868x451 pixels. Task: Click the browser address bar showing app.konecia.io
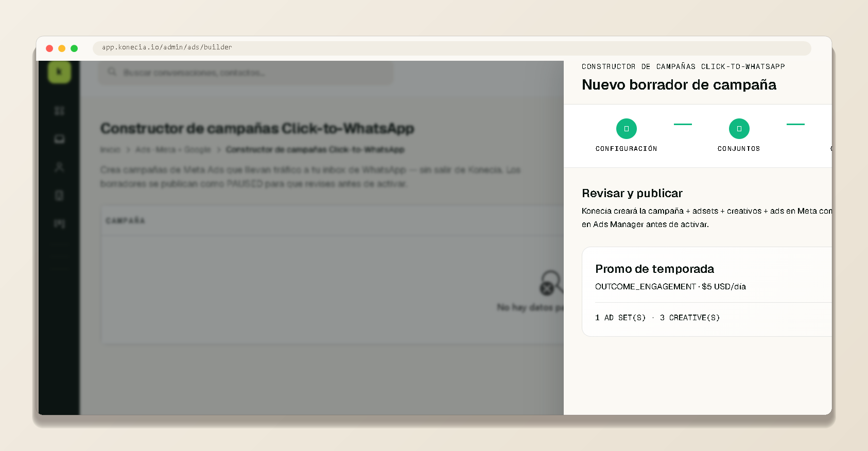pos(452,48)
